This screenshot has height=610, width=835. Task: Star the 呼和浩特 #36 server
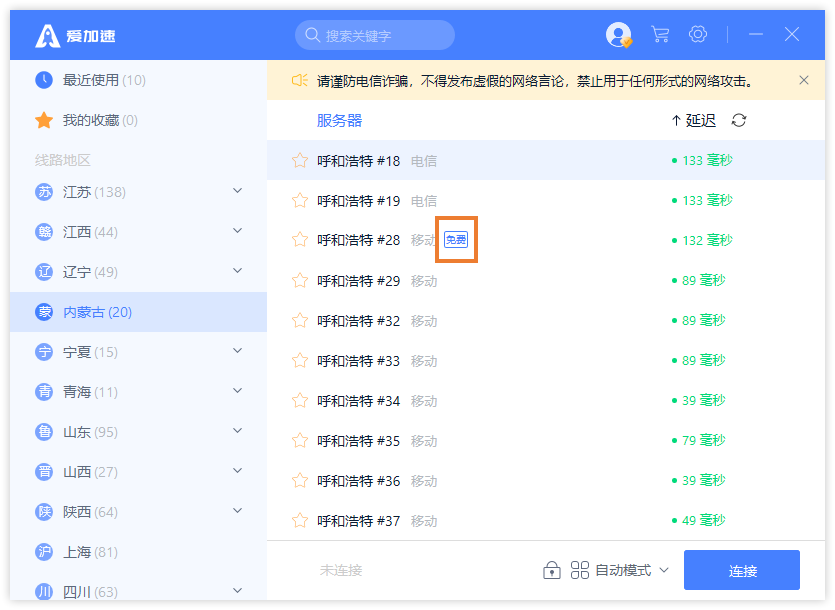(x=300, y=480)
